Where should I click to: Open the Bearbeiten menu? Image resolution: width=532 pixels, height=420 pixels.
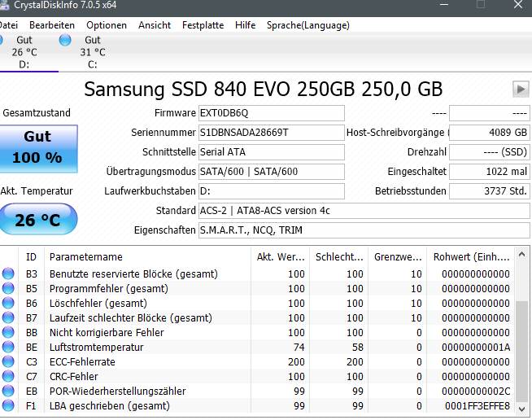pyautogui.click(x=52, y=25)
